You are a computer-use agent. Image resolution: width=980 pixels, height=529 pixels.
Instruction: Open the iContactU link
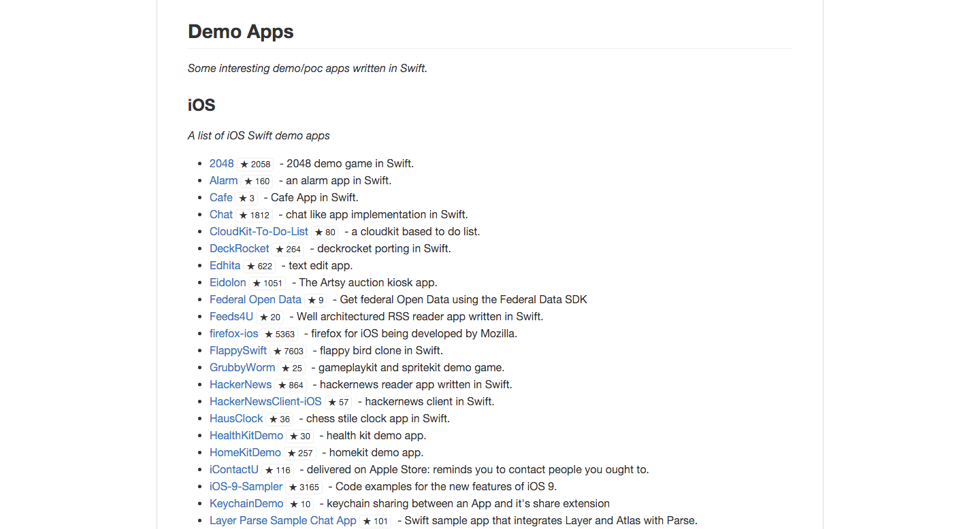pyautogui.click(x=234, y=469)
